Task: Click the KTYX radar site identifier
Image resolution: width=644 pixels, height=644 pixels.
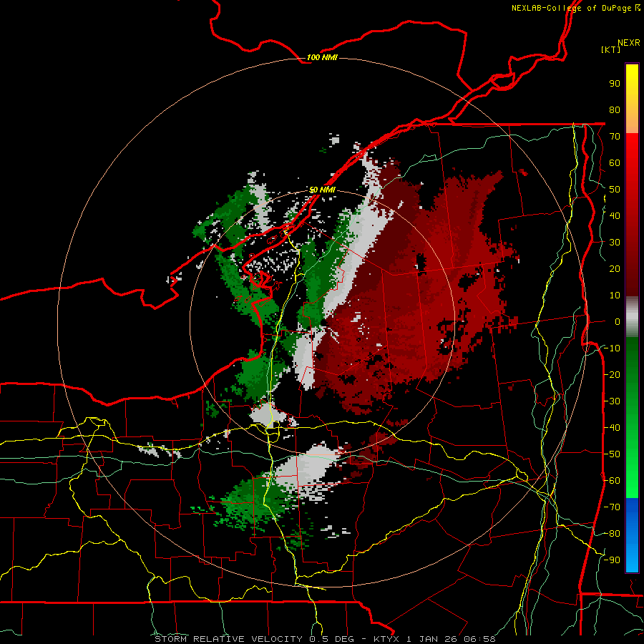Action: point(387,639)
